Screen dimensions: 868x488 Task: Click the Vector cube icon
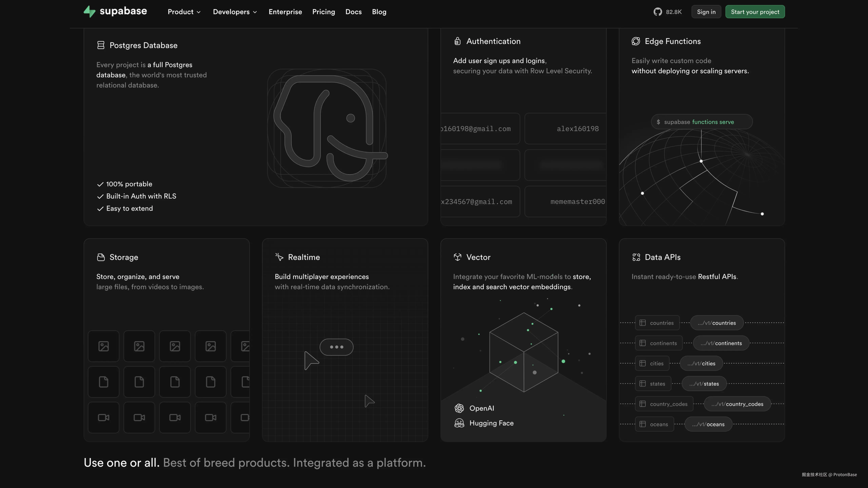pyautogui.click(x=457, y=257)
